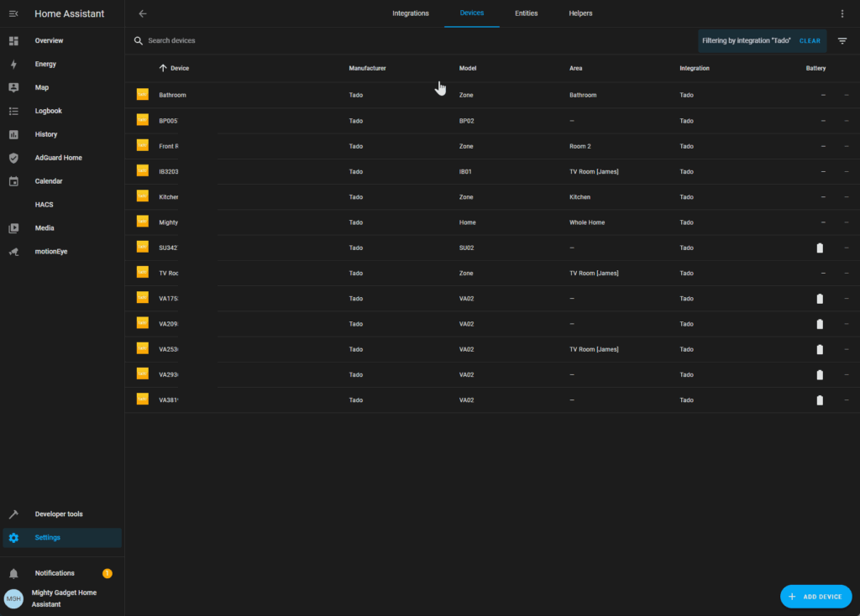Switch to the Entities tab
Image resolution: width=860 pixels, height=616 pixels.
click(x=527, y=13)
